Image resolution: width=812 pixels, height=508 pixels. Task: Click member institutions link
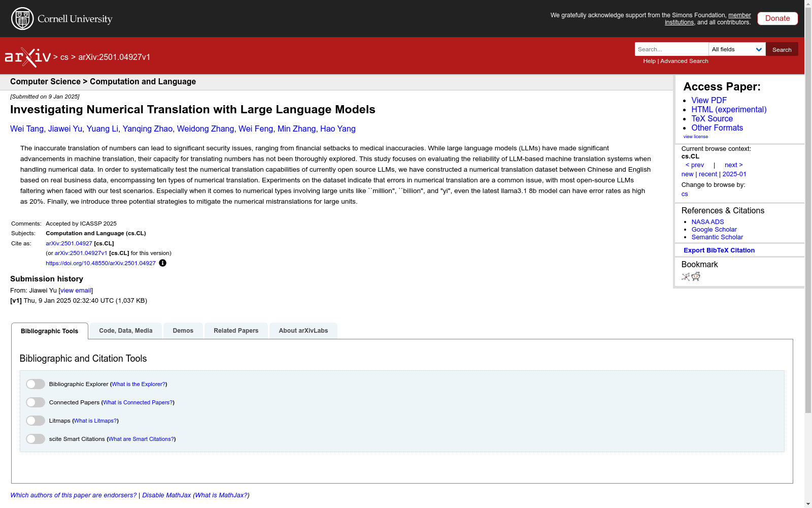tap(708, 19)
